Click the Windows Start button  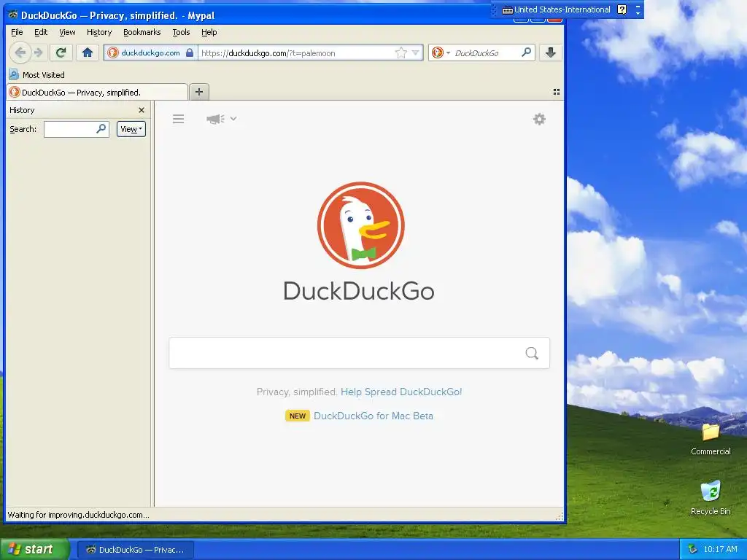35,550
